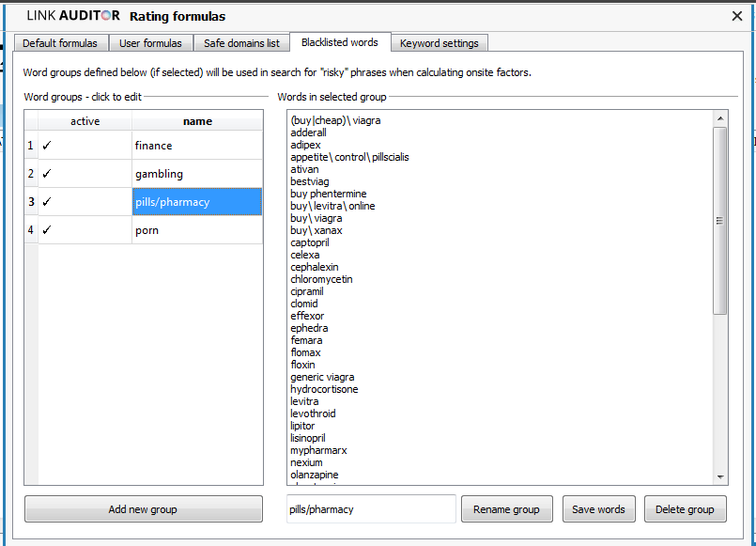Viewport: 756px width, 546px height.
Task: Click the word 'flomax'
Action: point(305,352)
